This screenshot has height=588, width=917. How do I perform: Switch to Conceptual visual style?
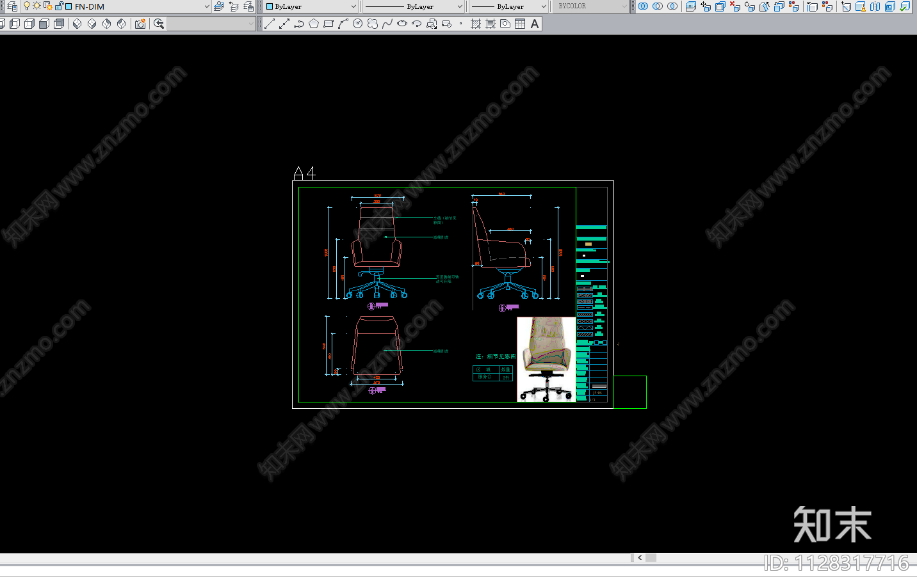[59, 24]
